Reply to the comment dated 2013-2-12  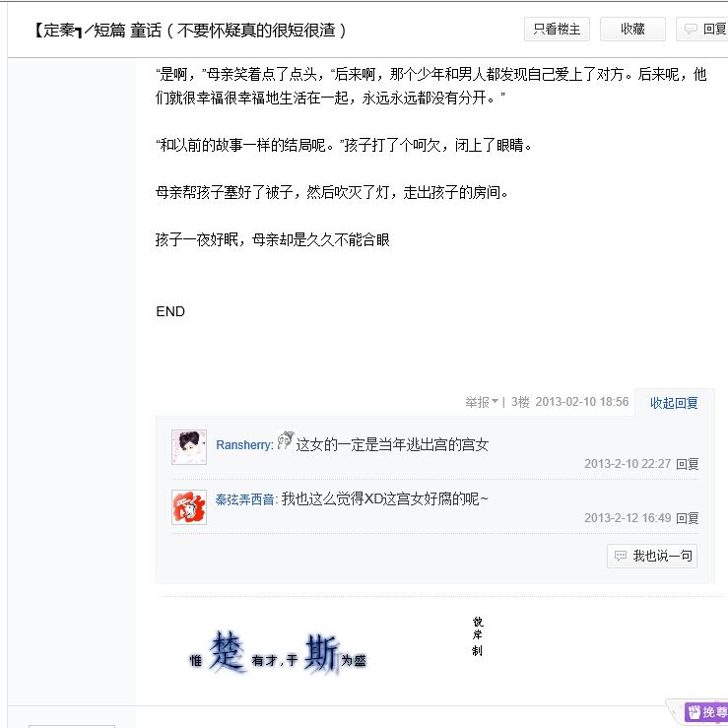688,518
